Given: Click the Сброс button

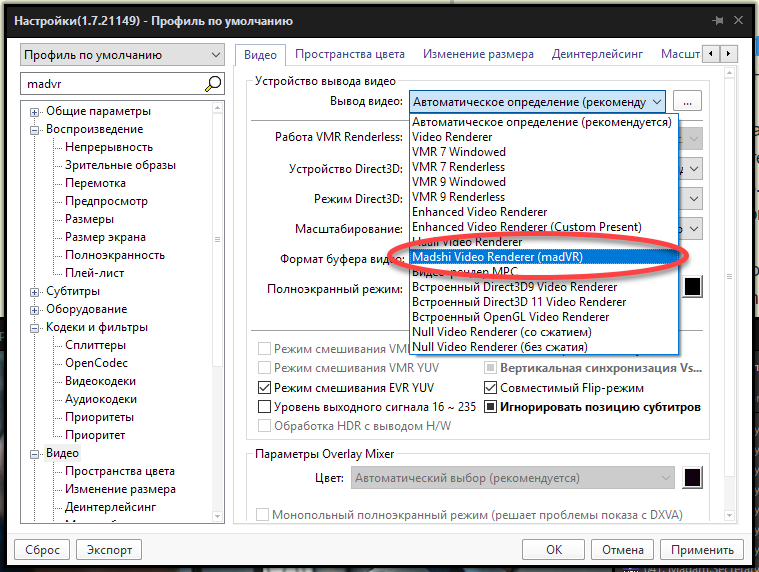Looking at the screenshot, I should pos(43,549).
